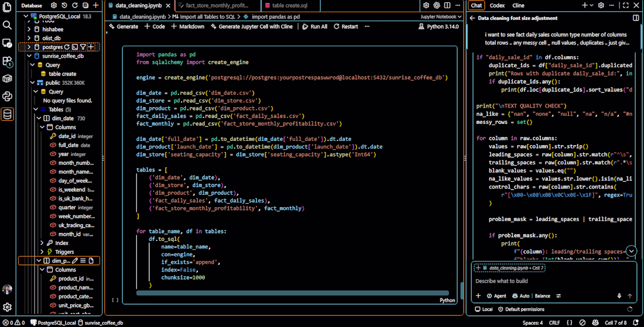Click Run All in notebook toolbar
This screenshot has height=327, width=644.
pyautogui.click(x=314, y=26)
